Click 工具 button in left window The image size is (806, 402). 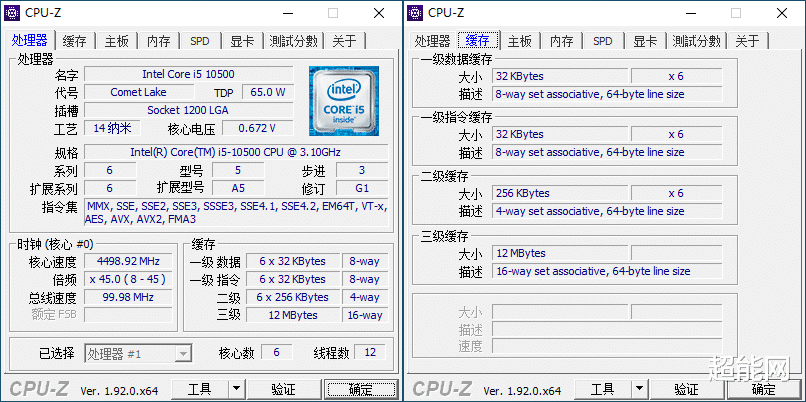pos(199,390)
